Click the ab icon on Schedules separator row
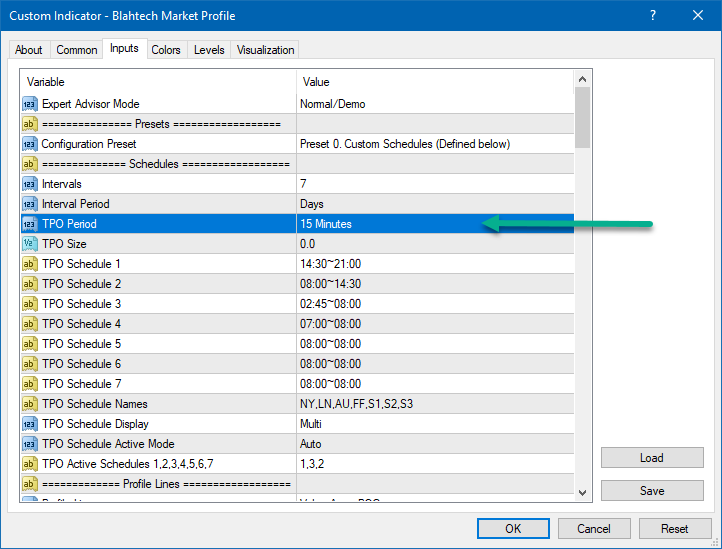Viewport: 722px width, 549px height. coord(29,164)
